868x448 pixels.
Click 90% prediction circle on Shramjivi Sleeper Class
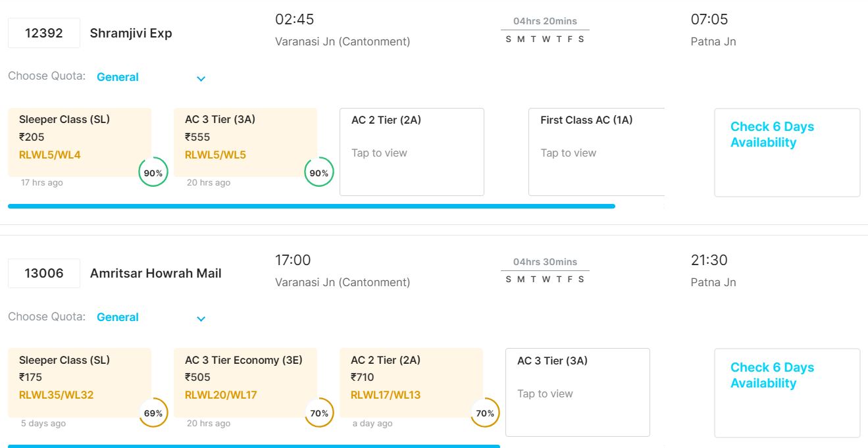[x=153, y=173]
